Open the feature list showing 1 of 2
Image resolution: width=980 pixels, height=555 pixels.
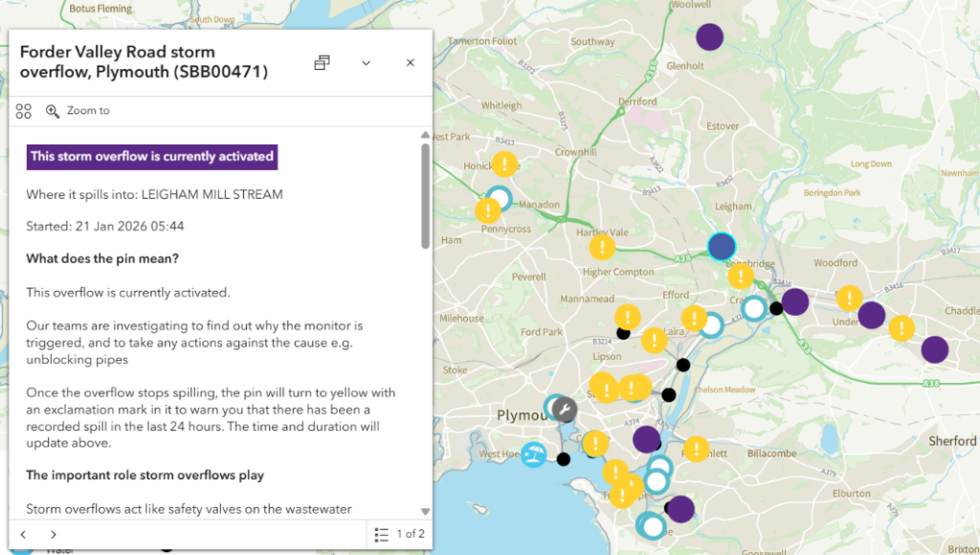(x=399, y=534)
